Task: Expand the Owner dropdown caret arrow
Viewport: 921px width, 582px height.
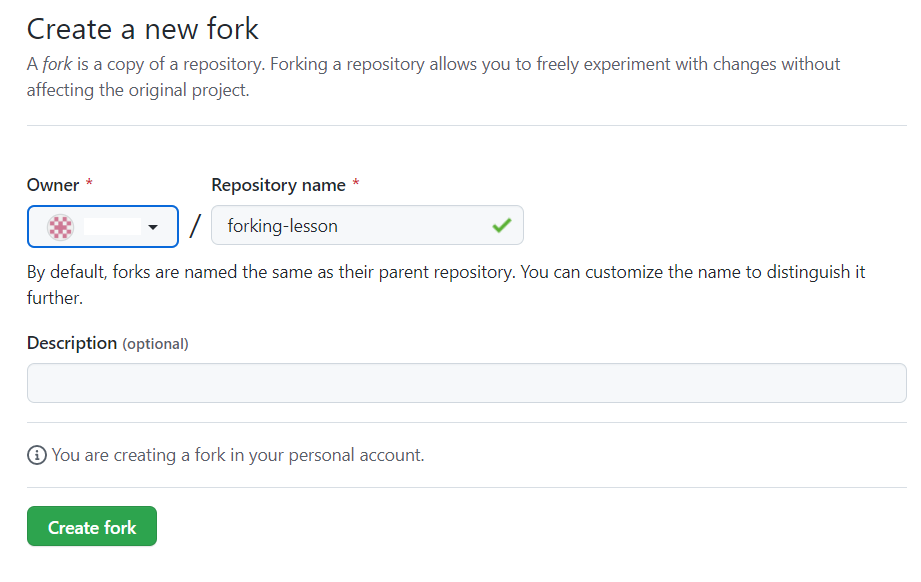Action: (x=153, y=228)
